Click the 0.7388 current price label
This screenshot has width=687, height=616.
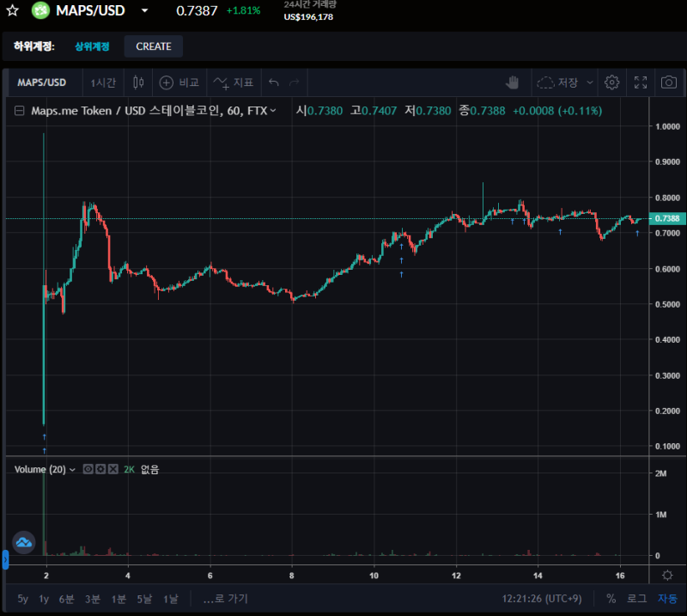(667, 218)
